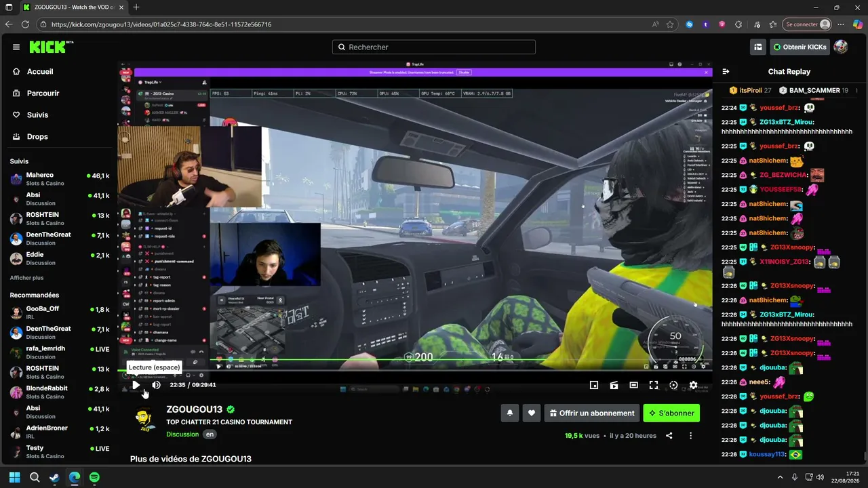Click Se connecter browser profile button
This screenshot has width=868, height=488.
tap(807, 24)
